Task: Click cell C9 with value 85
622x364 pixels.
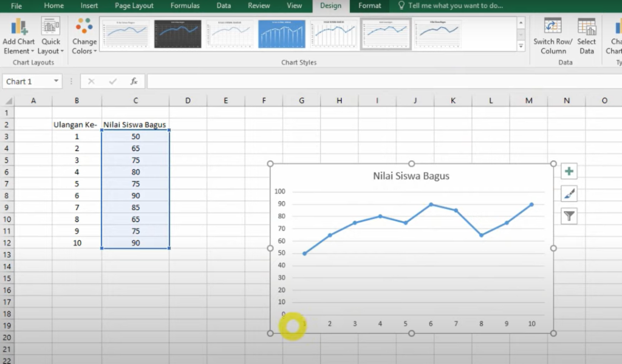Action: point(135,207)
